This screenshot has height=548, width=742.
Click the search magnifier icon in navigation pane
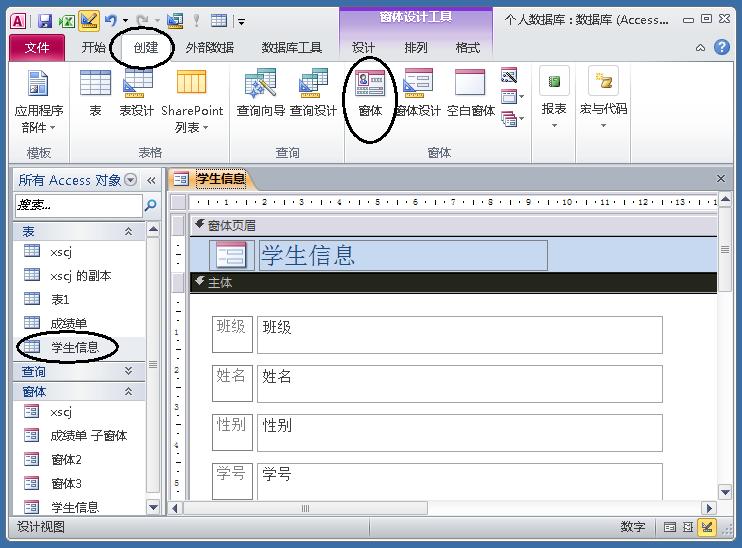150,205
